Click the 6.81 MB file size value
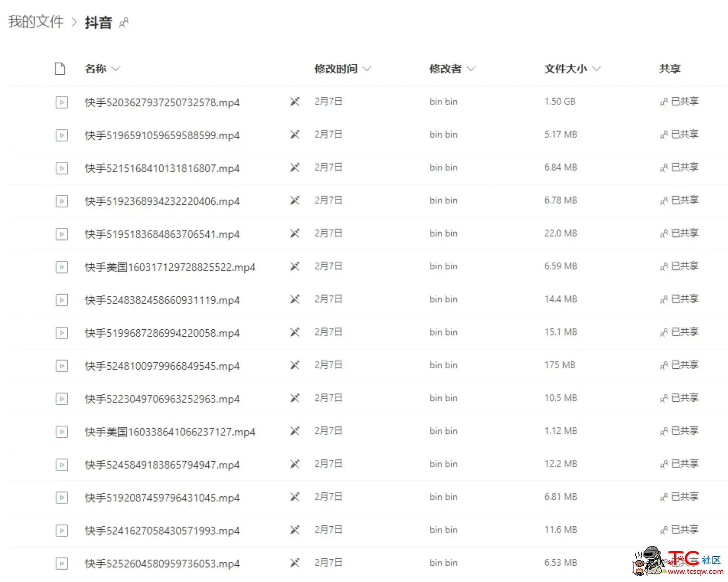This screenshot has height=582, width=728. [x=561, y=496]
